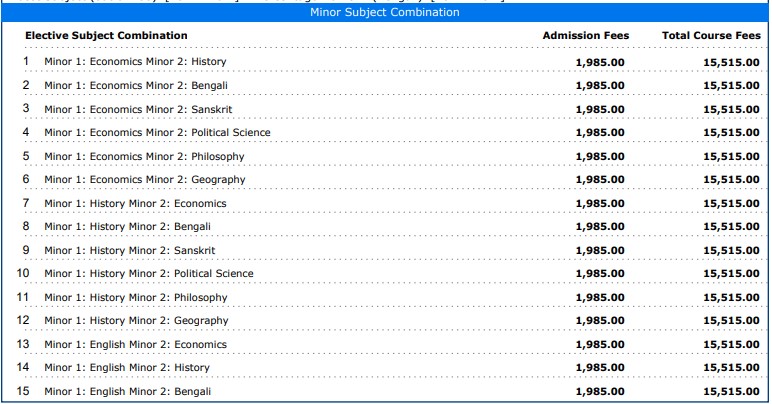This screenshot has height=404, width=772.
Task: Select row Economics with Philosophy minor
Action: pyautogui.click(x=144, y=157)
